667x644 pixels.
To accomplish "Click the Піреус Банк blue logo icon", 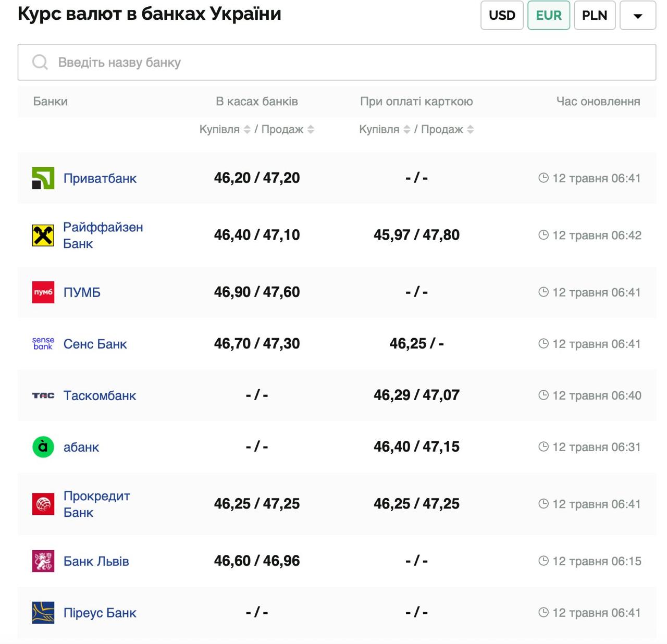I will (x=43, y=613).
